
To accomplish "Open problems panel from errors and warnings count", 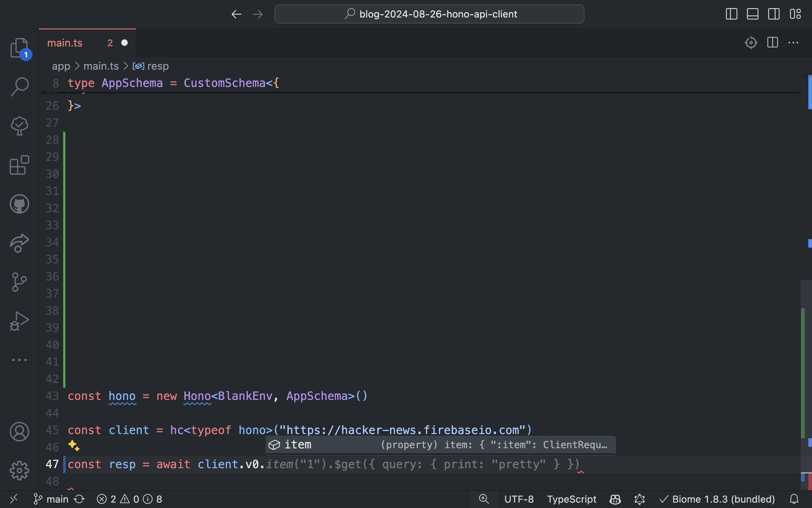I will (129, 499).
